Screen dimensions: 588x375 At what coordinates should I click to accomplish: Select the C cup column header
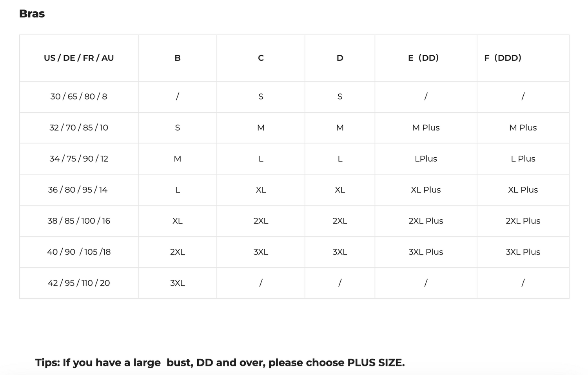pyautogui.click(x=261, y=58)
